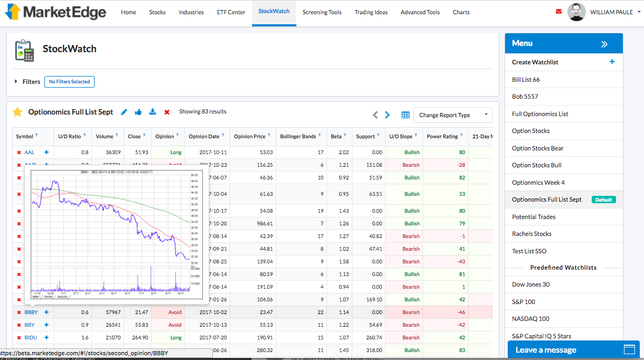Go to the next page with the blue arrow
The height and width of the screenshot is (360, 644).
coord(387,115)
